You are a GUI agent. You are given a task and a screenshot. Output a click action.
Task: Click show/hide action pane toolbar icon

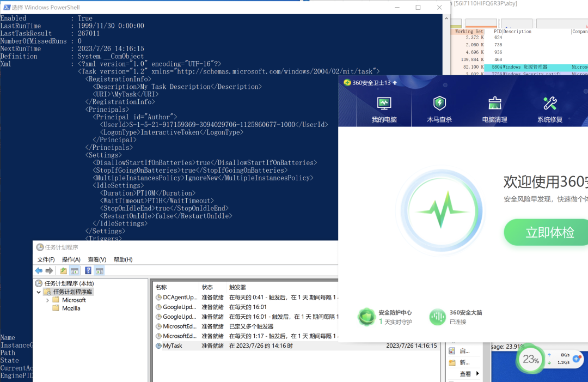100,270
